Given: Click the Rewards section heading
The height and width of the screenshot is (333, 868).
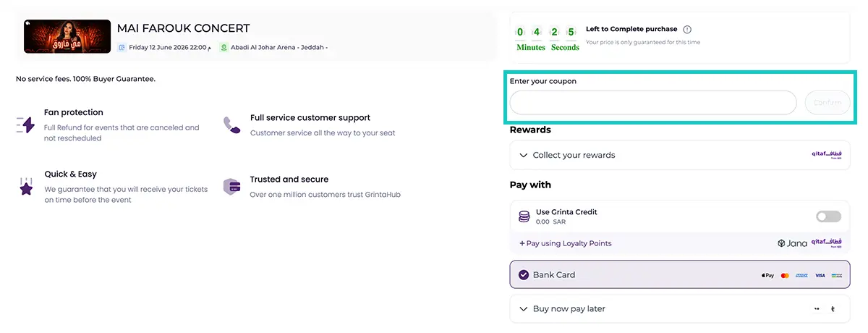Looking at the screenshot, I should tap(530, 130).
